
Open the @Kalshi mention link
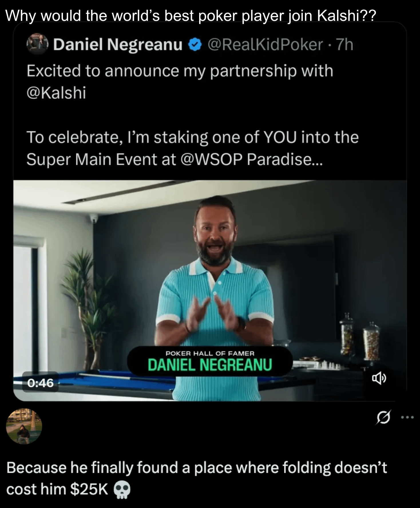pyautogui.click(x=56, y=93)
